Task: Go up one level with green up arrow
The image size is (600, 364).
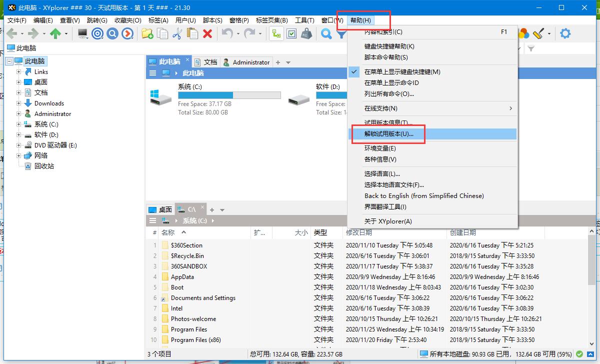Action: pos(55,33)
